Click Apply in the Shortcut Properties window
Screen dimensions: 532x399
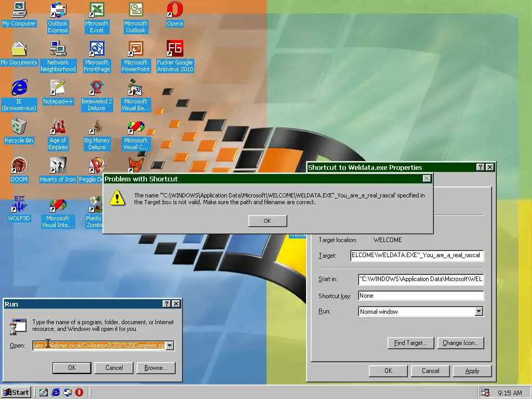pyautogui.click(x=472, y=371)
